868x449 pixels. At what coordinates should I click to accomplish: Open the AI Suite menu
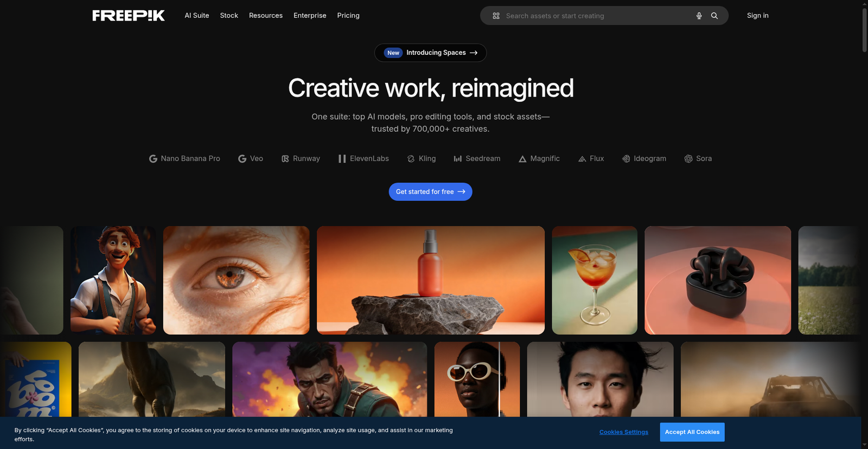tap(196, 16)
